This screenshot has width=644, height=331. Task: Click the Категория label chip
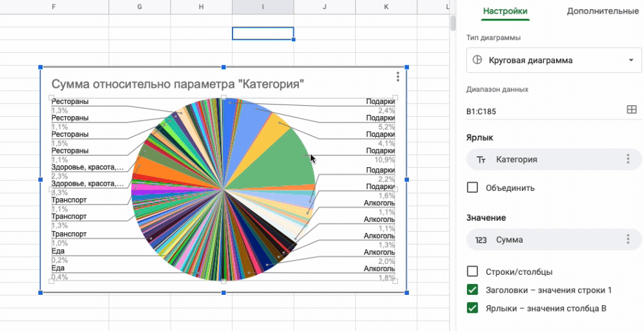point(554,159)
